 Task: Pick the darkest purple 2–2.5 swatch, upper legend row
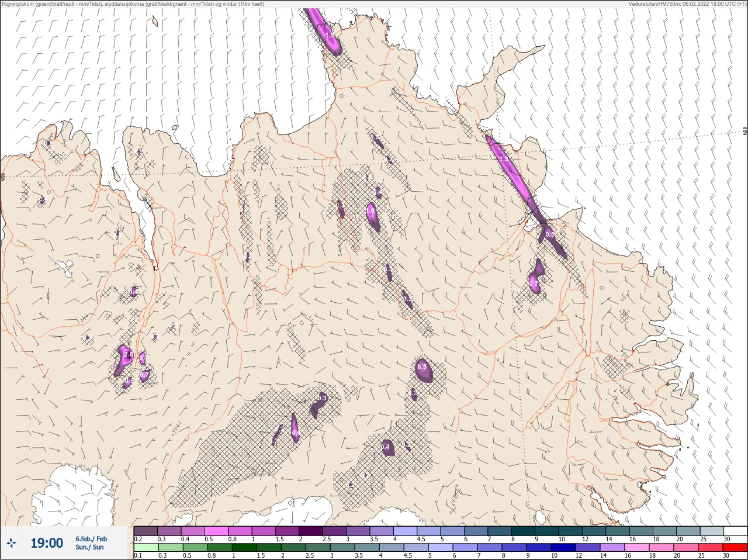[x=311, y=531]
